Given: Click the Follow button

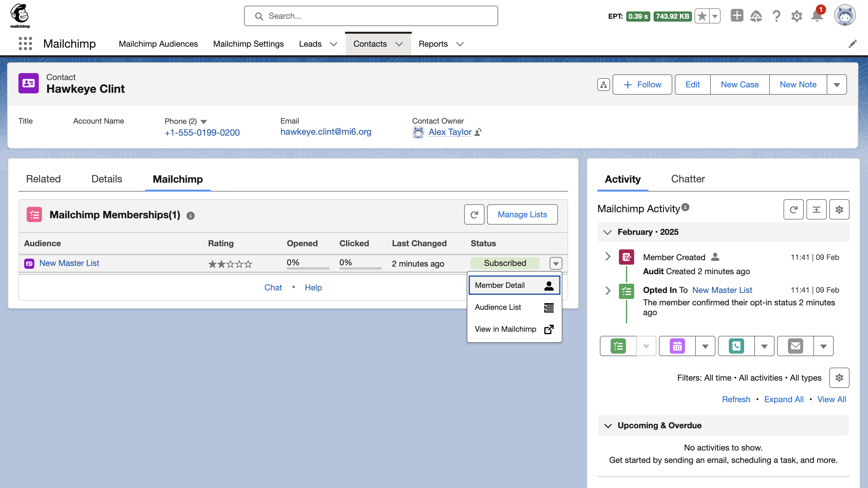Looking at the screenshot, I should [x=642, y=85].
